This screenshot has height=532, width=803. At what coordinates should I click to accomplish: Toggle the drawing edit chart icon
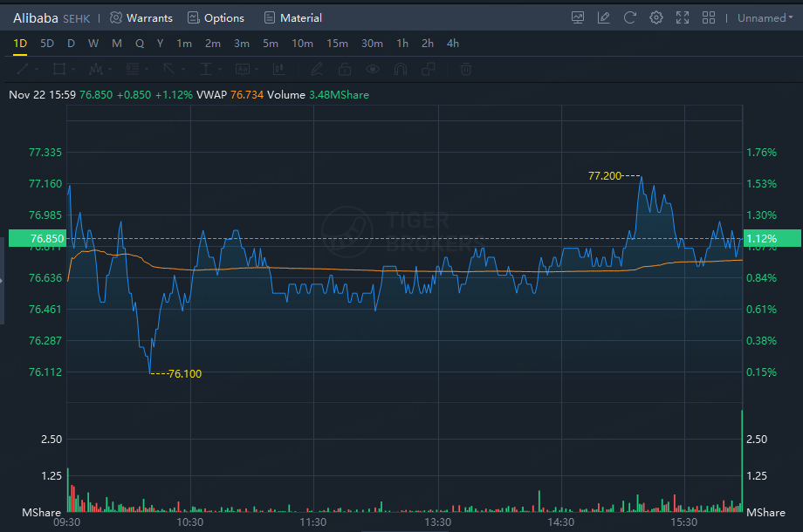pyautogui.click(x=604, y=18)
